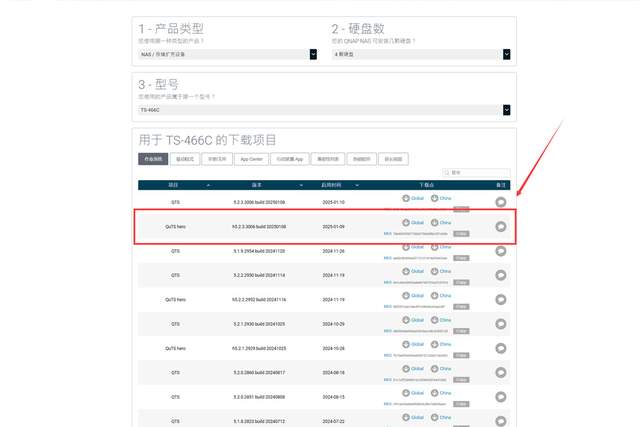Download QTS 5.2.1.2930 from Global
Image resolution: width=640 pixels, height=427 pixels.
click(x=413, y=320)
